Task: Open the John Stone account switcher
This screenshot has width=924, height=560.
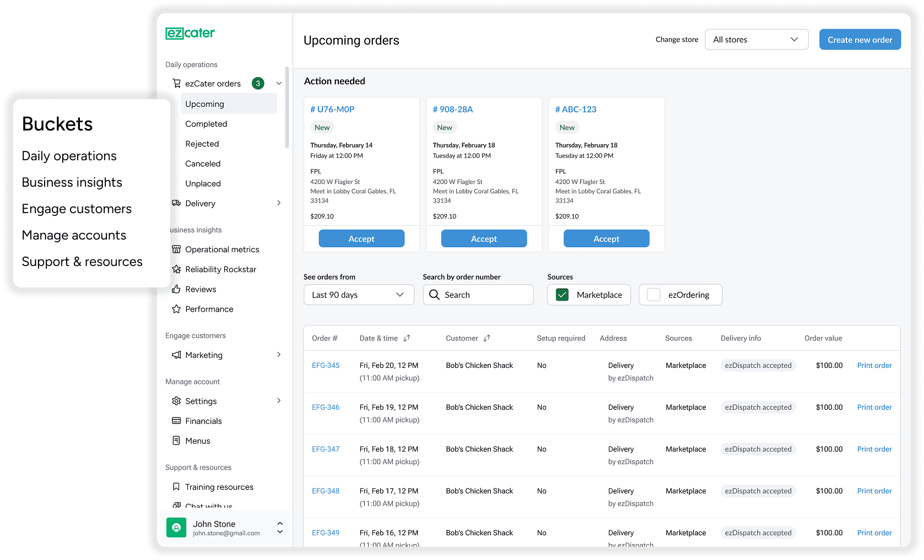Action: (280, 528)
